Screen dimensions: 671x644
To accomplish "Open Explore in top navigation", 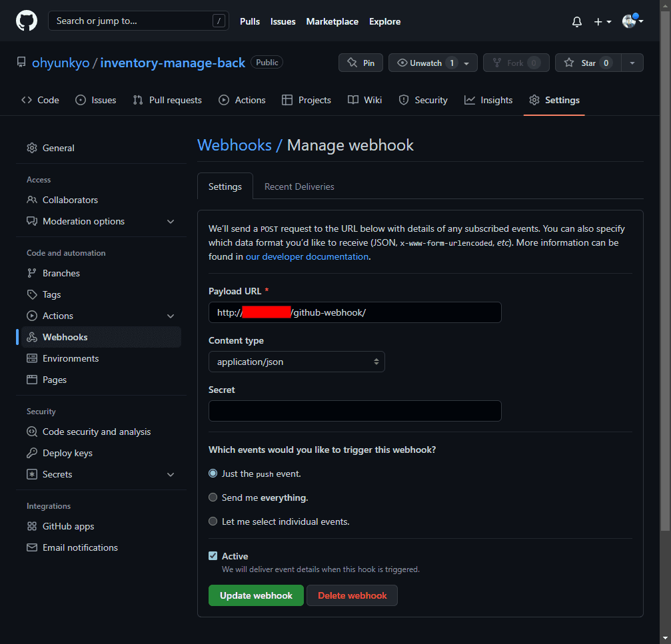I will (384, 21).
